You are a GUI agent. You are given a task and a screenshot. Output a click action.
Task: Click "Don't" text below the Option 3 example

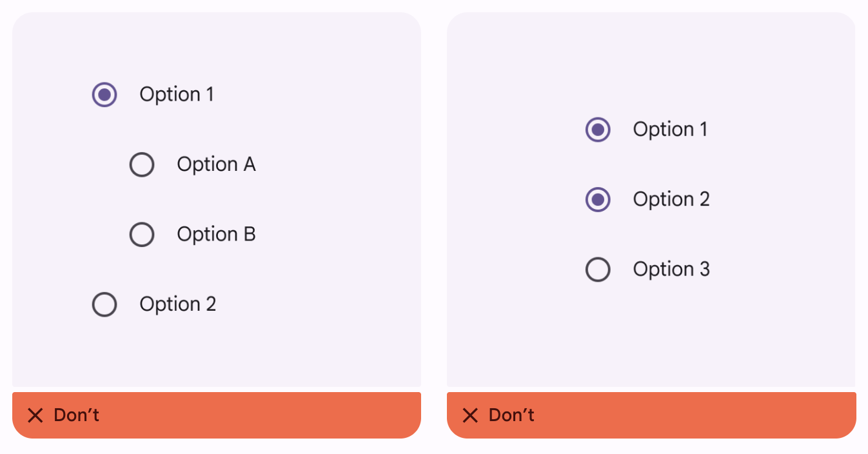click(511, 415)
